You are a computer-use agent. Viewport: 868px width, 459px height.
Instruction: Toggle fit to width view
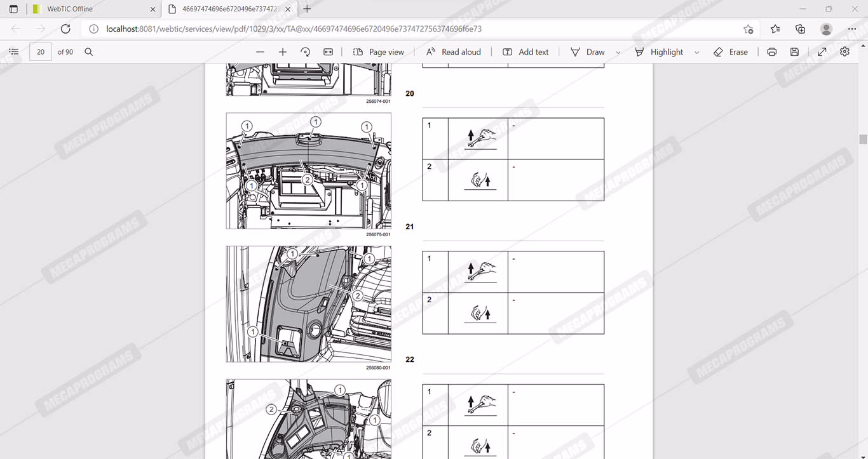[x=328, y=52]
